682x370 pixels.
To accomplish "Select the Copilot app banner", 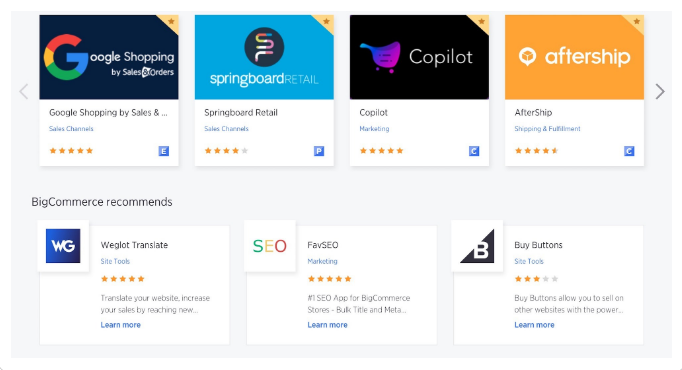I will [419, 57].
